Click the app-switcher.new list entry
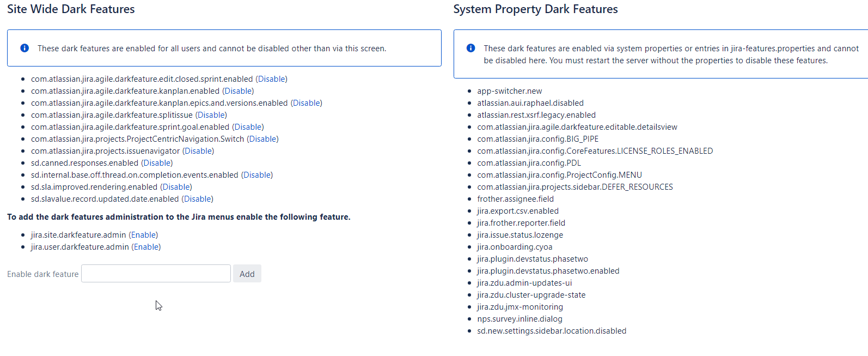 point(510,91)
